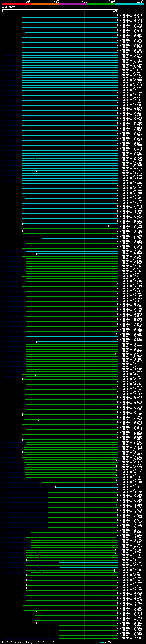Select the label UniRef100_Q41616
Viewport: 146px width, 644px height.
coord(131,32)
